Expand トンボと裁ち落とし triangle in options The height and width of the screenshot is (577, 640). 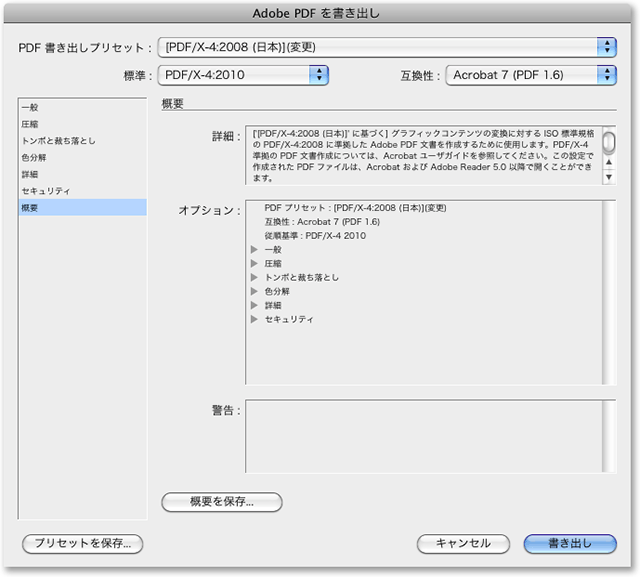coord(254,278)
